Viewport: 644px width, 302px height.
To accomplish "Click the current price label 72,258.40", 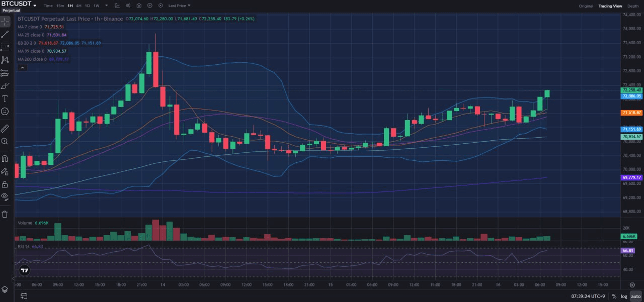I will 632,90.
